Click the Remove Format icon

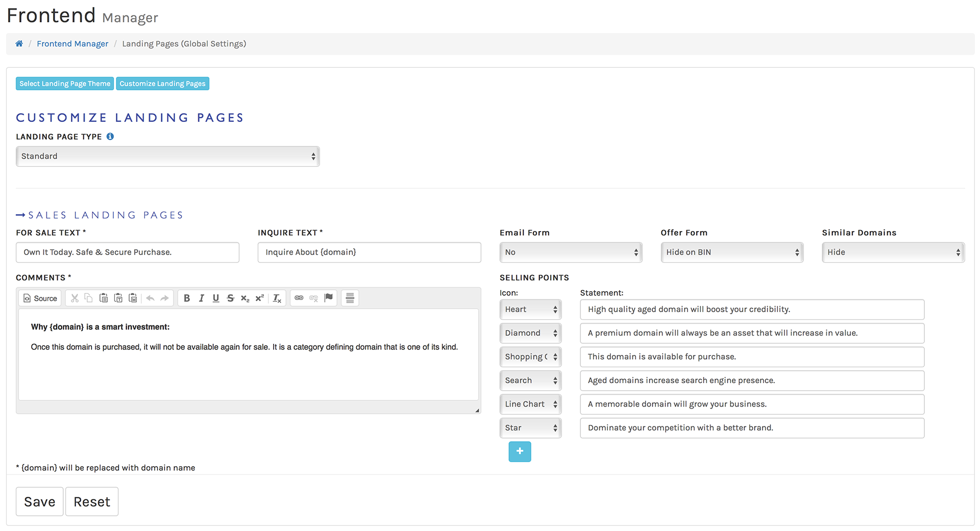click(277, 298)
